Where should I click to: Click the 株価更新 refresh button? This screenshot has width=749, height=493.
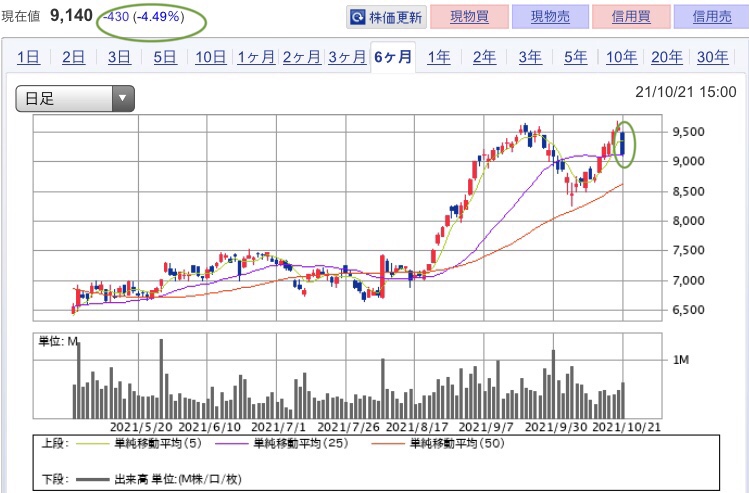point(386,17)
